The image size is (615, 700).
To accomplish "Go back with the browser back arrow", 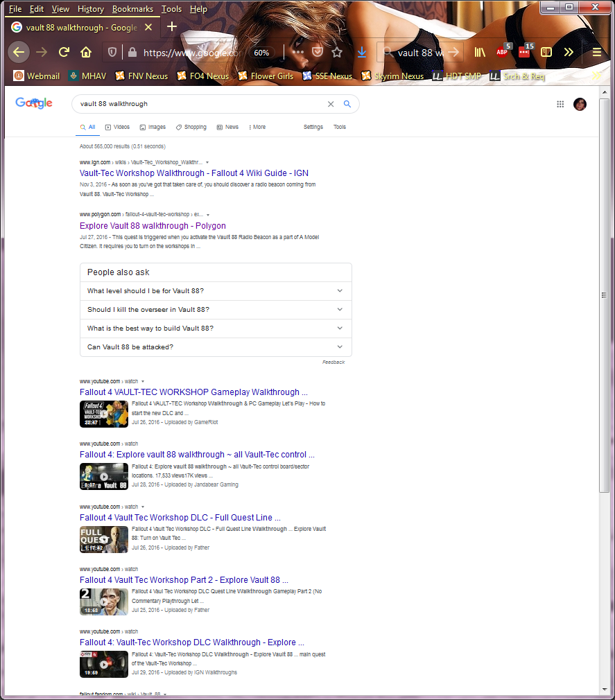I will (19, 52).
